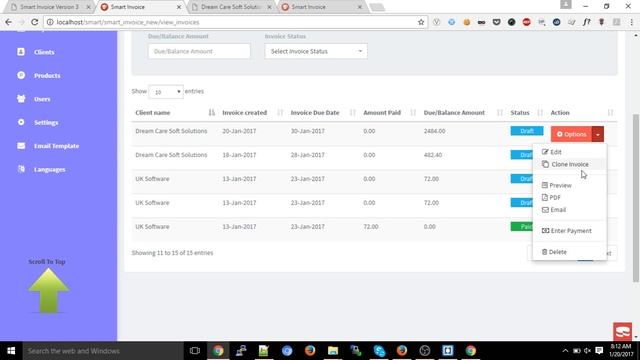Image resolution: width=640 pixels, height=360 pixels.
Task: Click the 30-Jan-2017 due date
Action: (x=307, y=131)
